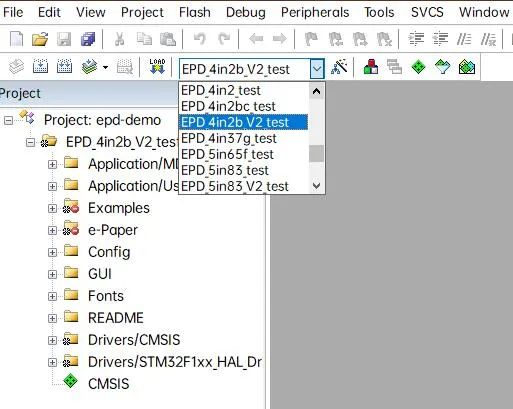
Task: Open the Batch Build dropdown arrow
Action: point(105,67)
